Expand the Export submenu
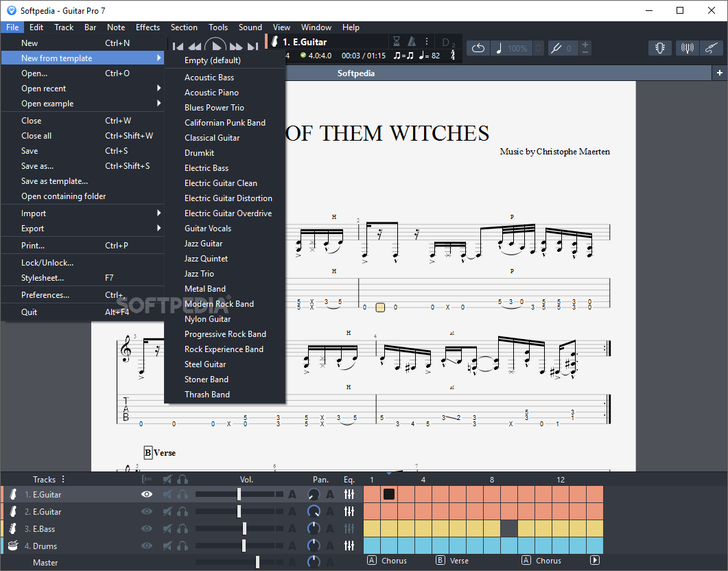728x571 pixels. point(82,229)
